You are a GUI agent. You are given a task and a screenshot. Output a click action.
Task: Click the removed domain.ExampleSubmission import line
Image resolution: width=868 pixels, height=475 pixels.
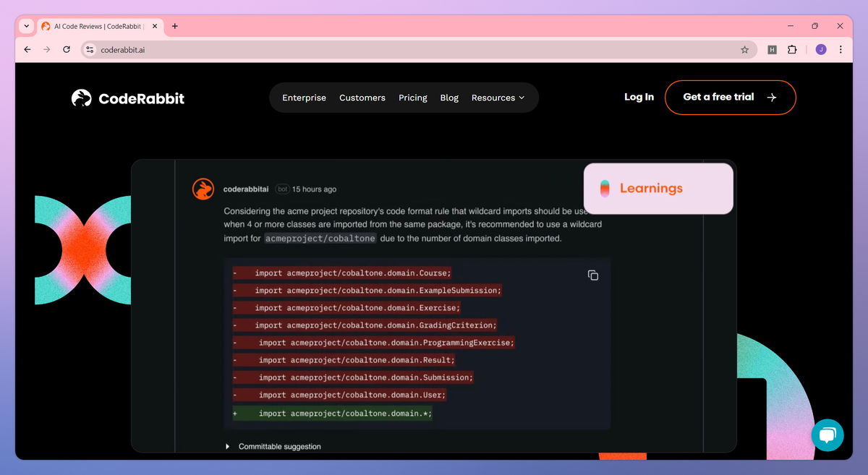[367, 291]
